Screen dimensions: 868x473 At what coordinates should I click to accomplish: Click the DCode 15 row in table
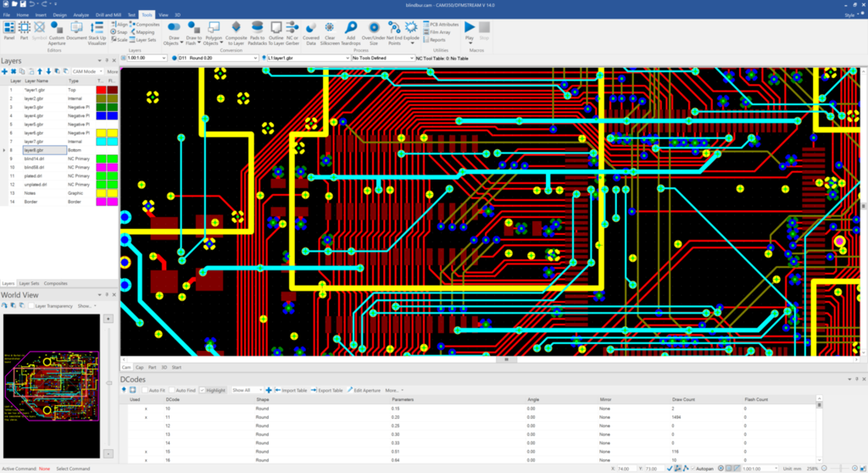point(470,452)
